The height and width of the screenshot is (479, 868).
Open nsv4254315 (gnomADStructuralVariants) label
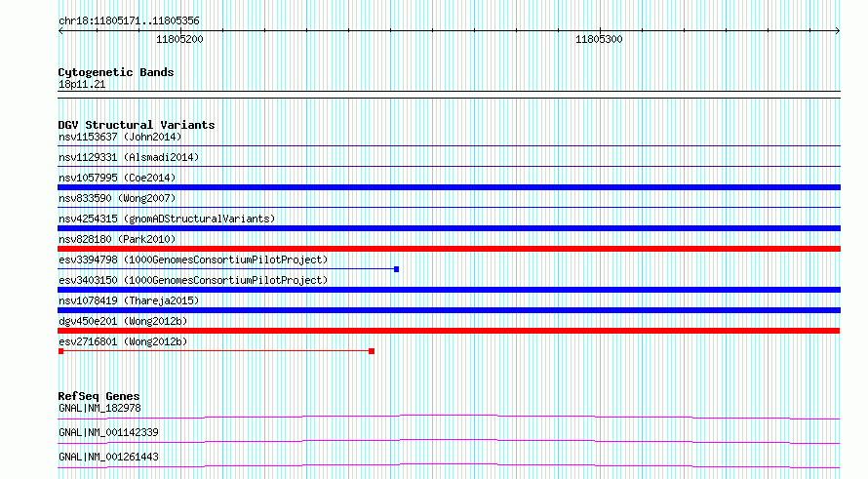pyautogui.click(x=167, y=219)
